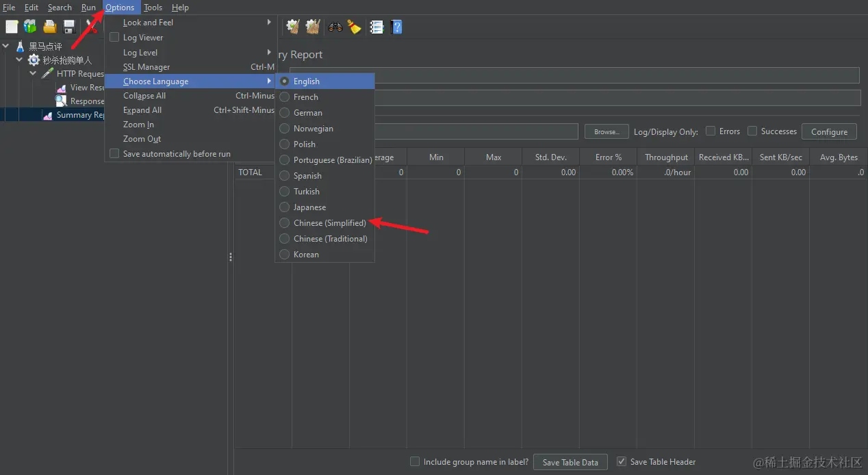
Task: Click the Clear gear-and-broom toolbar icon
Action: pyautogui.click(x=293, y=27)
